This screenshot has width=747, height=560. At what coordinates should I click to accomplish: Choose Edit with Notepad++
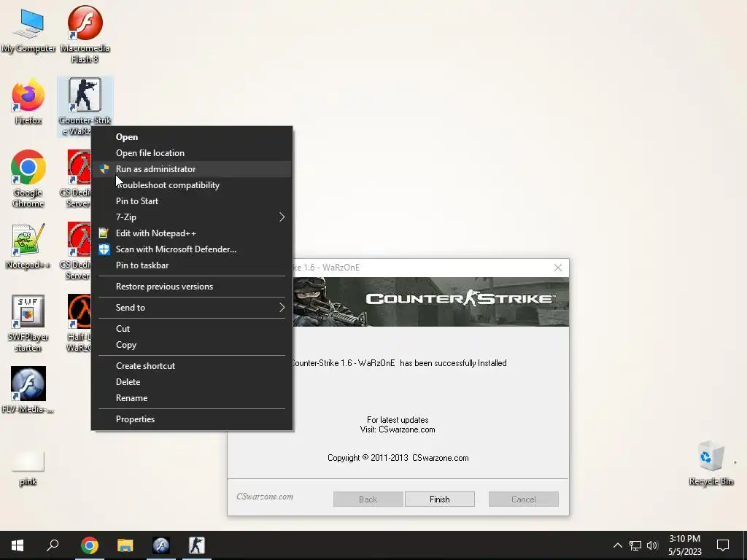[x=192, y=233]
